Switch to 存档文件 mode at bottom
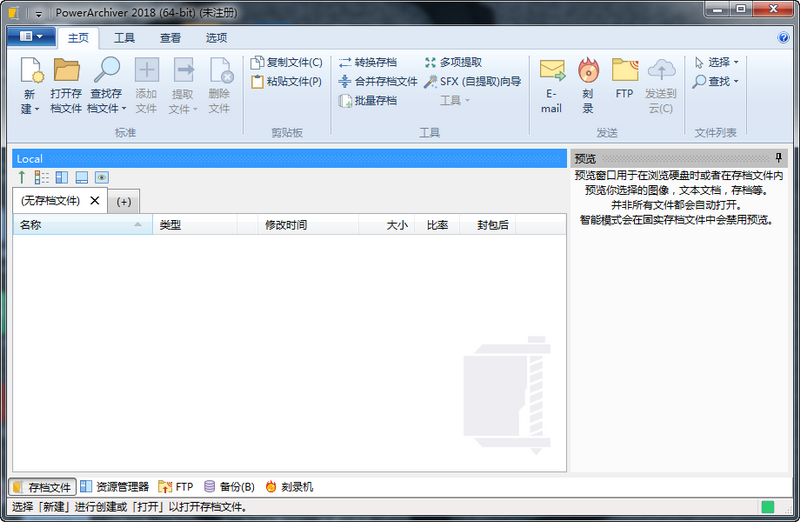Viewport: 800px width, 522px height. 42,487
